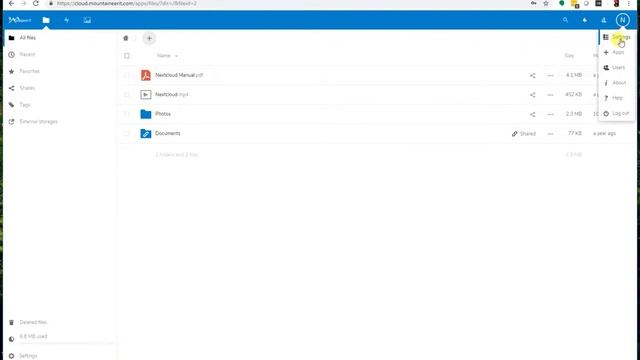Click the home breadcrumb icon
This screenshot has height=360, width=640.
click(126, 38)
